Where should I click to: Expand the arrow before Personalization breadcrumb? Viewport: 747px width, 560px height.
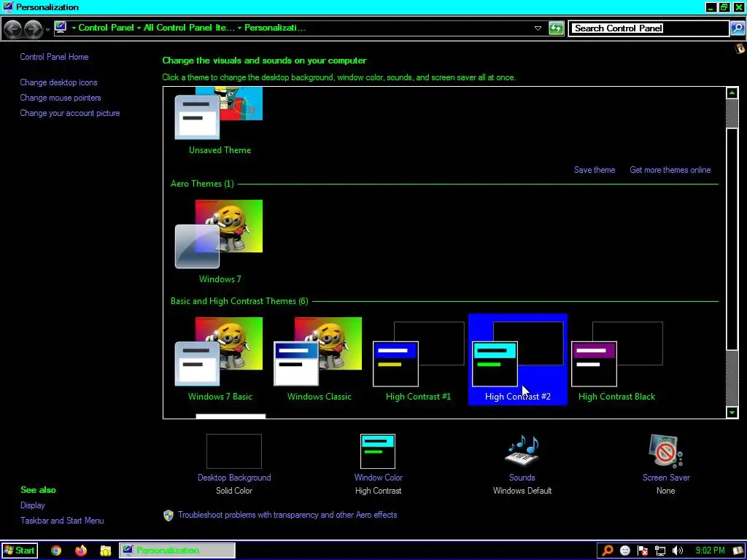[x=239, y=28]
